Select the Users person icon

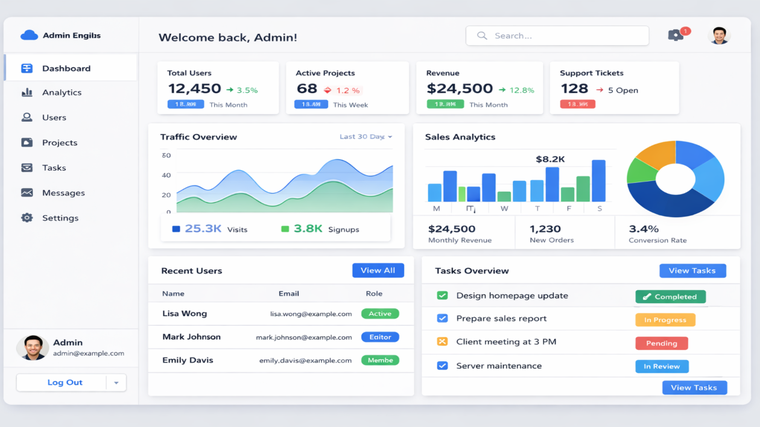[x=27, y=117]
